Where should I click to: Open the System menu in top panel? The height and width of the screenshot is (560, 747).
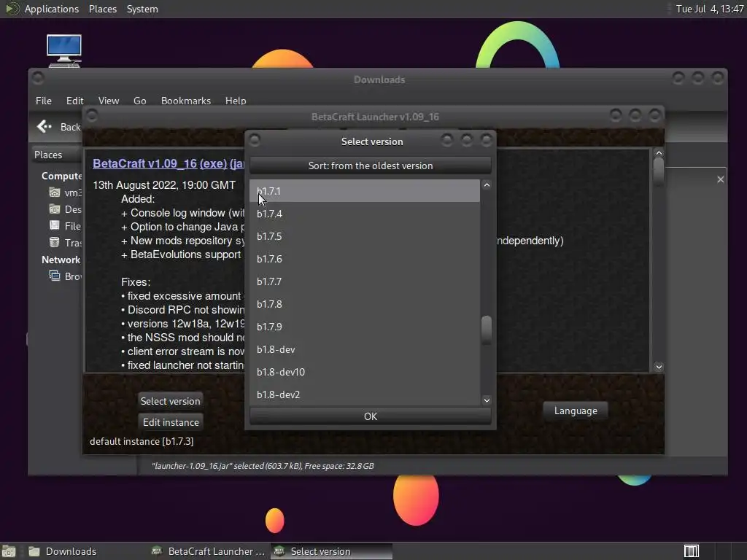[142, 9]
